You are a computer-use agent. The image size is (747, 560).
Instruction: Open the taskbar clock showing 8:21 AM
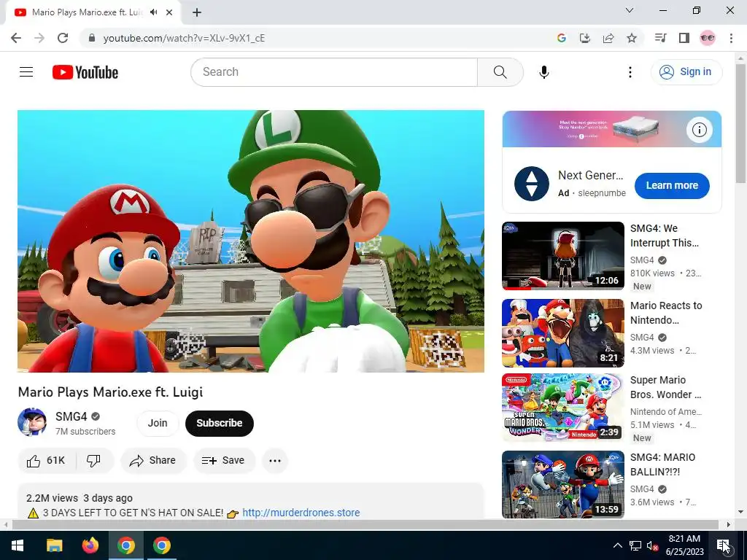pos(684,545)
